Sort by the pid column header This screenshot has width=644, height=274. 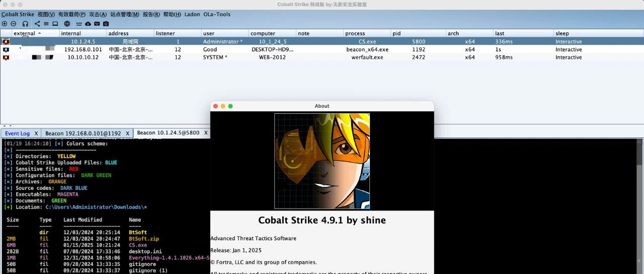(x=419, y=33)
